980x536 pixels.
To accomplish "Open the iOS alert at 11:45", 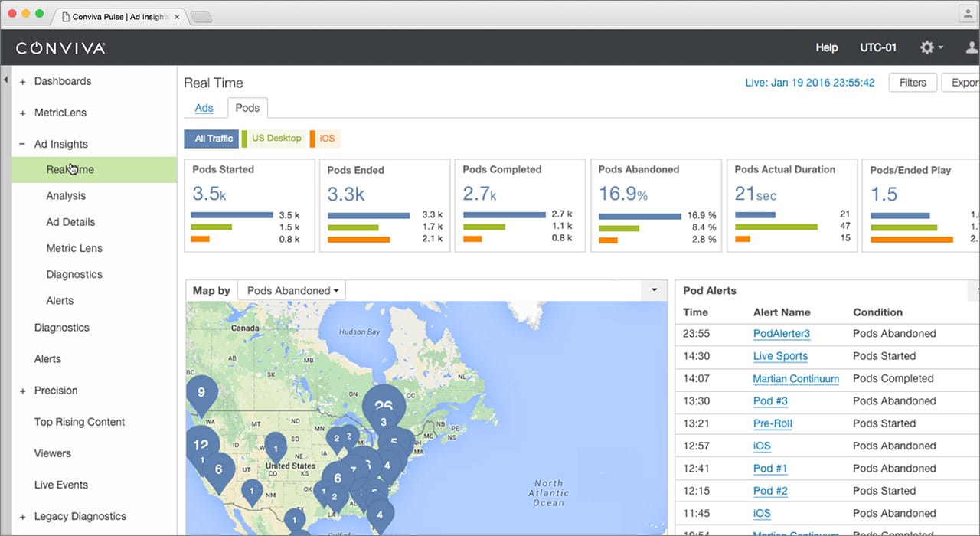I will coord(762,513).
